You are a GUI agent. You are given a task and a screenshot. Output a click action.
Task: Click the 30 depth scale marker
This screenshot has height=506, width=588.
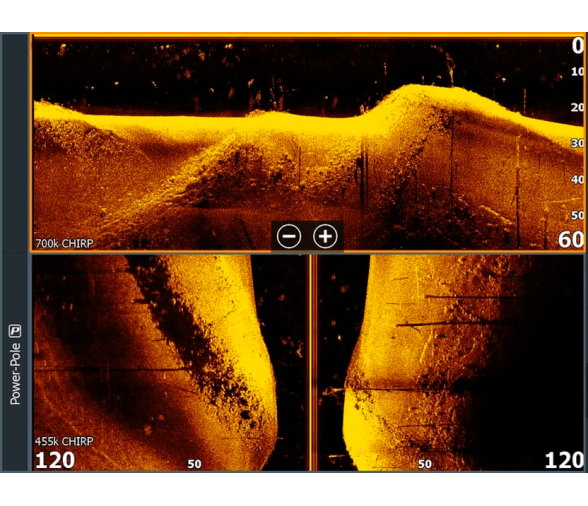tap(578, 143)
